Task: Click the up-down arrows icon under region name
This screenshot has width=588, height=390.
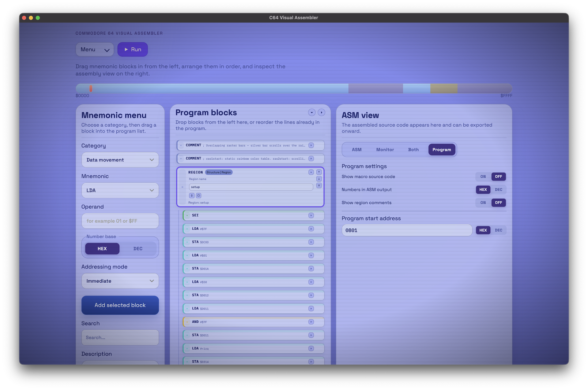Action: pyautogui.click(x=192, y=195)
